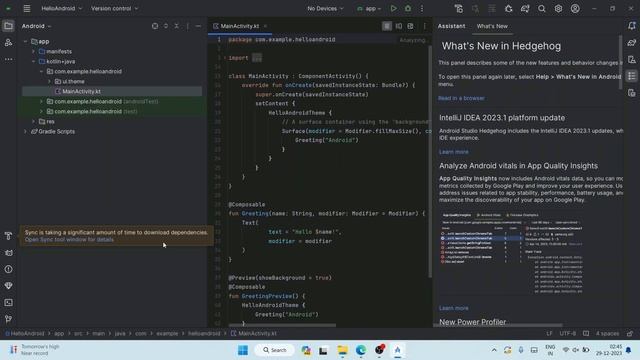Screen dimensions: 640x360
Task: Open Search Everywhere magnifier
Action: pyautogui.click(x=542, y=8)
